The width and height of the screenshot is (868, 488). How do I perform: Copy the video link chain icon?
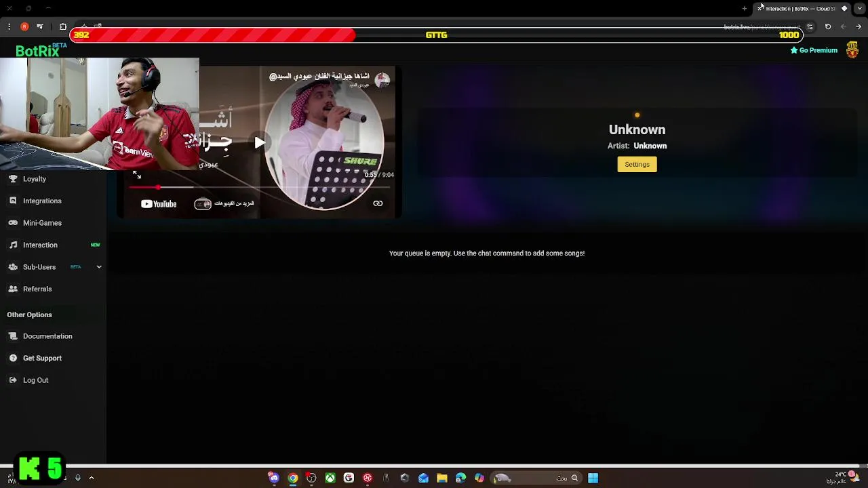pyautogui.click(x=378, y=203)
